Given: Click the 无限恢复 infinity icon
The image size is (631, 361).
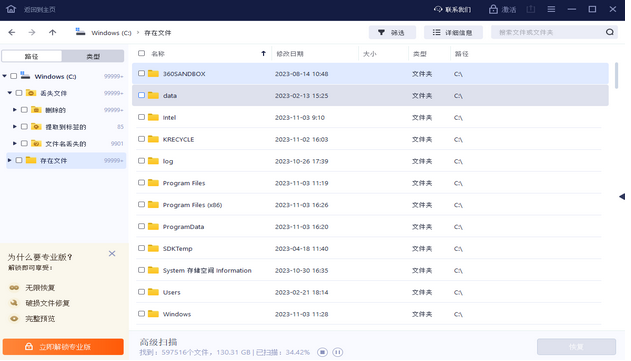Looking at the screenshot, I should [14, 287].
